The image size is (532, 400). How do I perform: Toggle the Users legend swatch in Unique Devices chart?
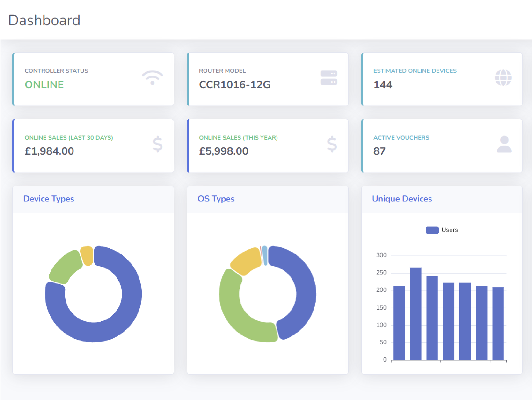[432, 230]
